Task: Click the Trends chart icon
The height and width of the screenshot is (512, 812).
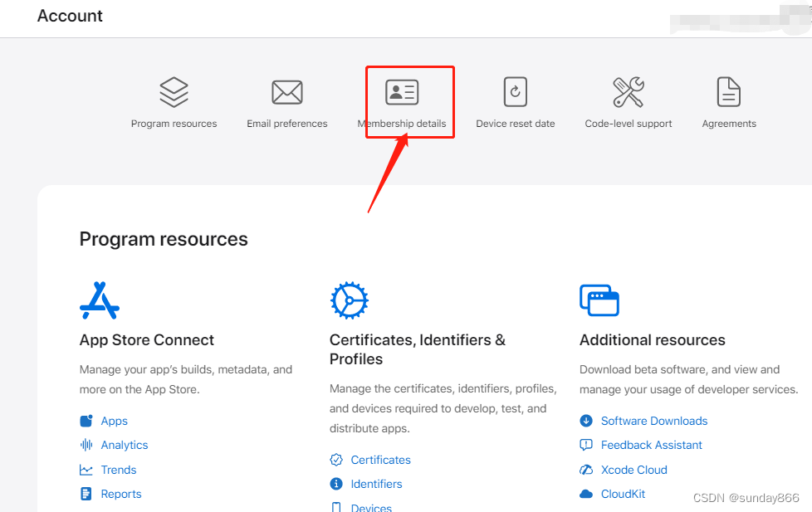Action: (86, 470)
